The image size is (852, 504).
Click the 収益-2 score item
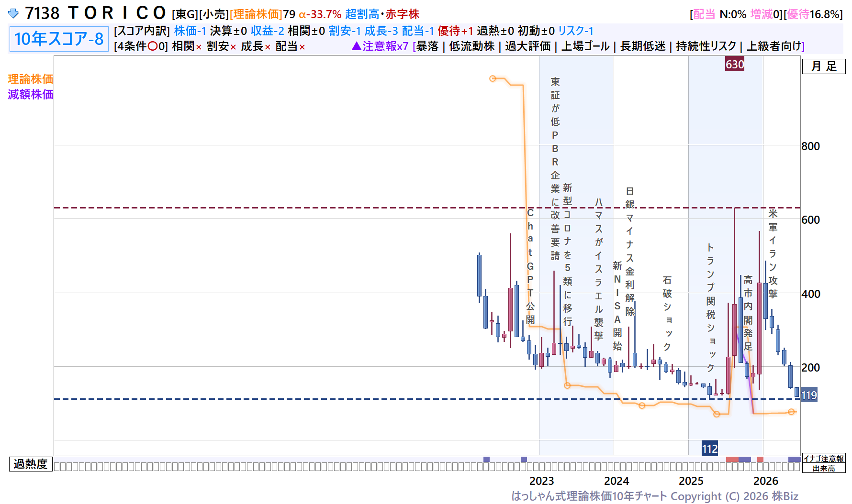268,31
